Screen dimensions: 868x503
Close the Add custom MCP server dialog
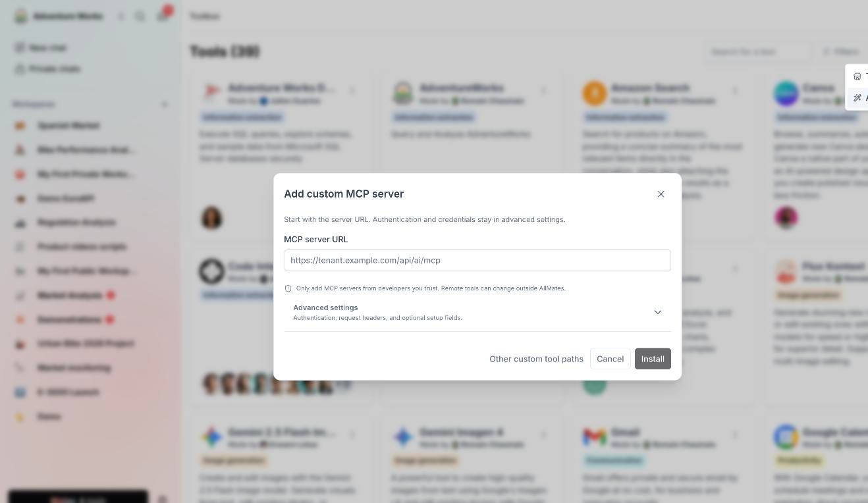pos(661,194)
